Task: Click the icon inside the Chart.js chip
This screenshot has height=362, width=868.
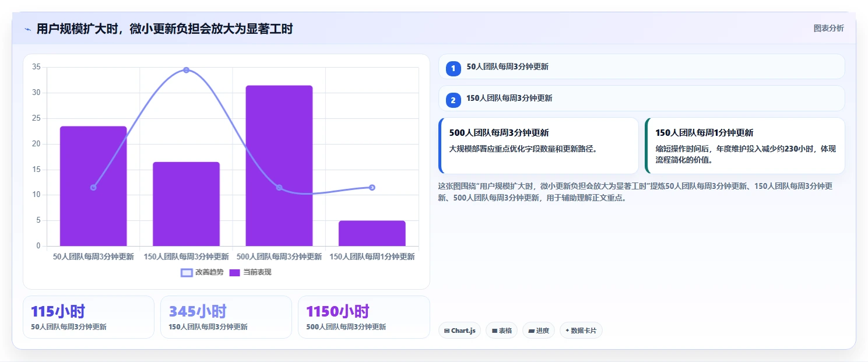Action: 447,331
